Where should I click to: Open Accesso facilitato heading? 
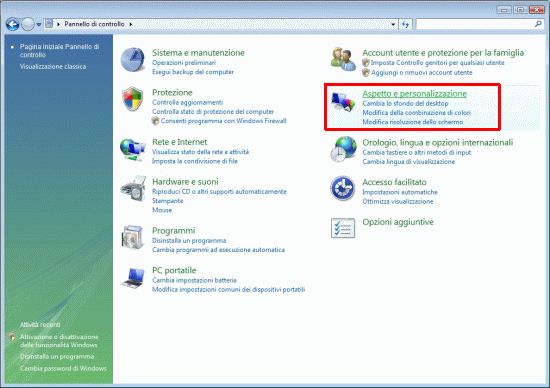click(x=394, y=182)
